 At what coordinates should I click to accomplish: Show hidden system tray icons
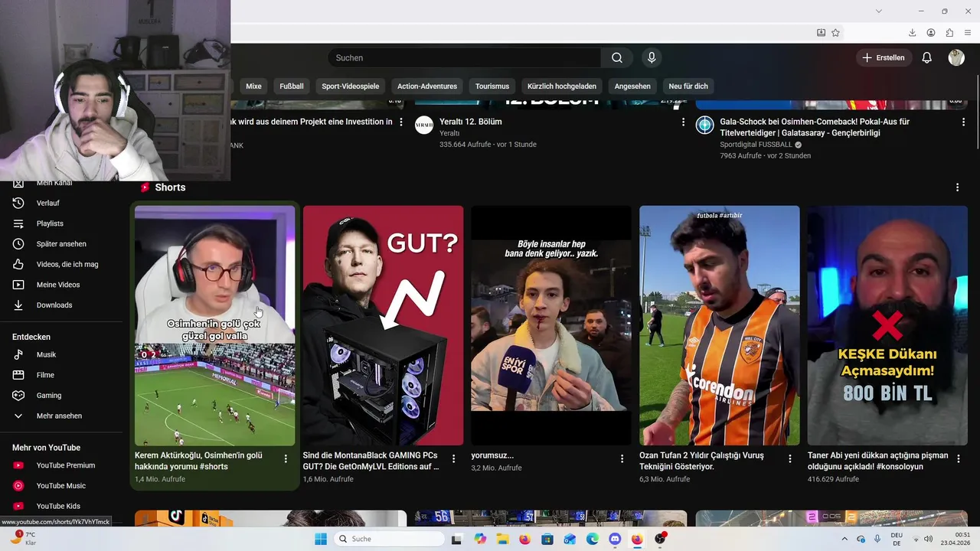(844, 539)
